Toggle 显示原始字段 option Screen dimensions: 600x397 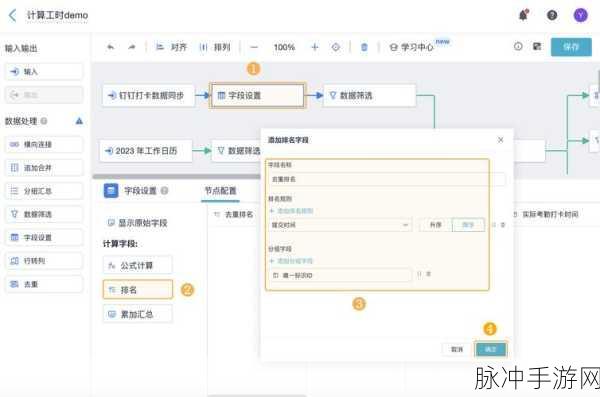point(138,223)
